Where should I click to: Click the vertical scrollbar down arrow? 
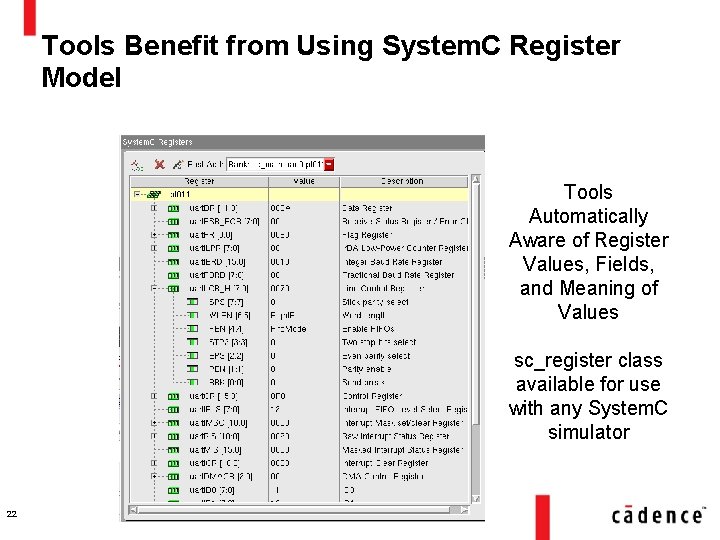tap(476, 499)
